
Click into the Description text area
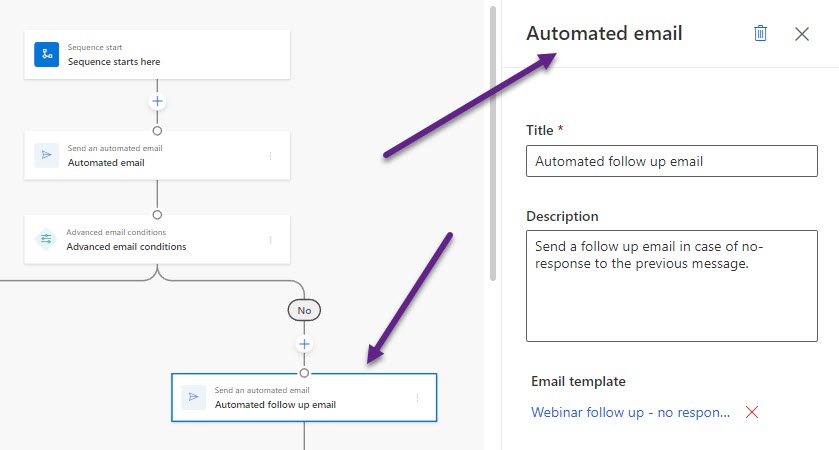[x=671, y=285]
